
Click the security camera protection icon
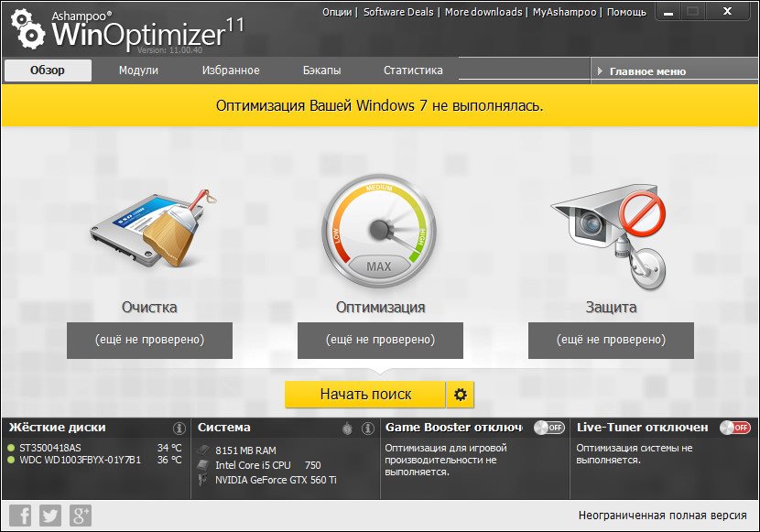(x=610, y=236)
